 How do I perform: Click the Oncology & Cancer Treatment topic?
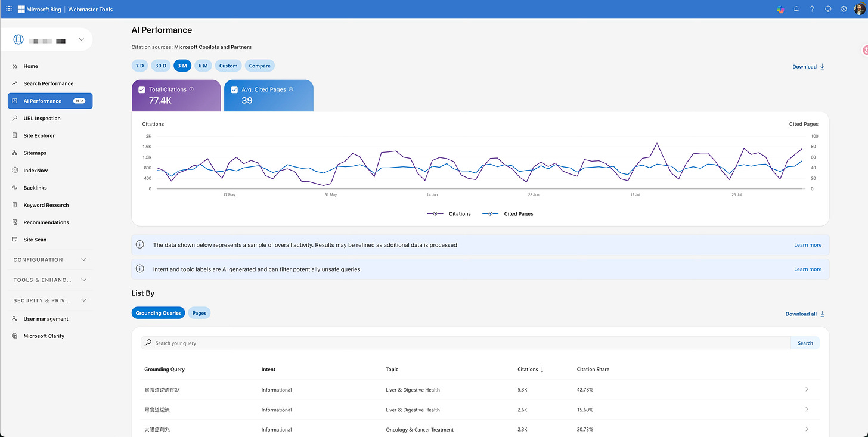(420, 430)
